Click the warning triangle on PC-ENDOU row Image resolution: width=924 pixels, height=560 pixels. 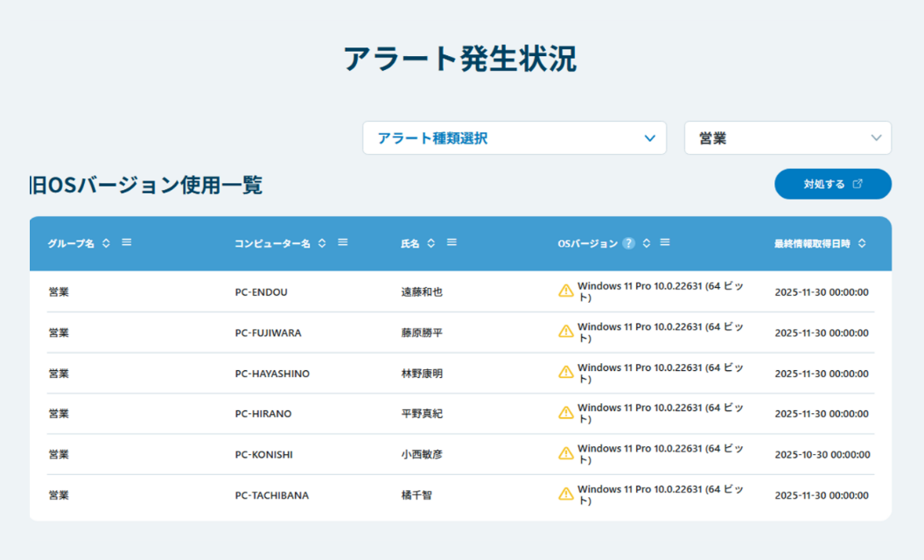(x=566, y=290)
